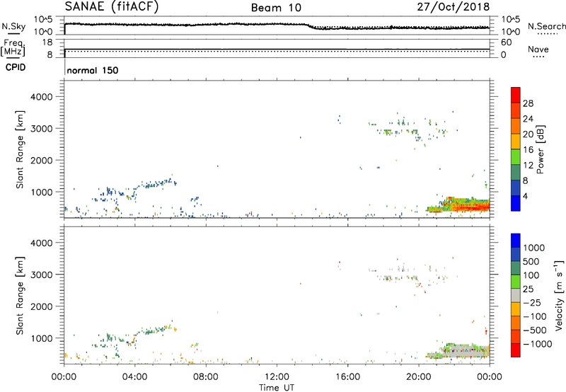Image resolution: width=566 pixels, height=392 pixels.
Task: Click the 'CPID' label
Action: coord(16,67)
